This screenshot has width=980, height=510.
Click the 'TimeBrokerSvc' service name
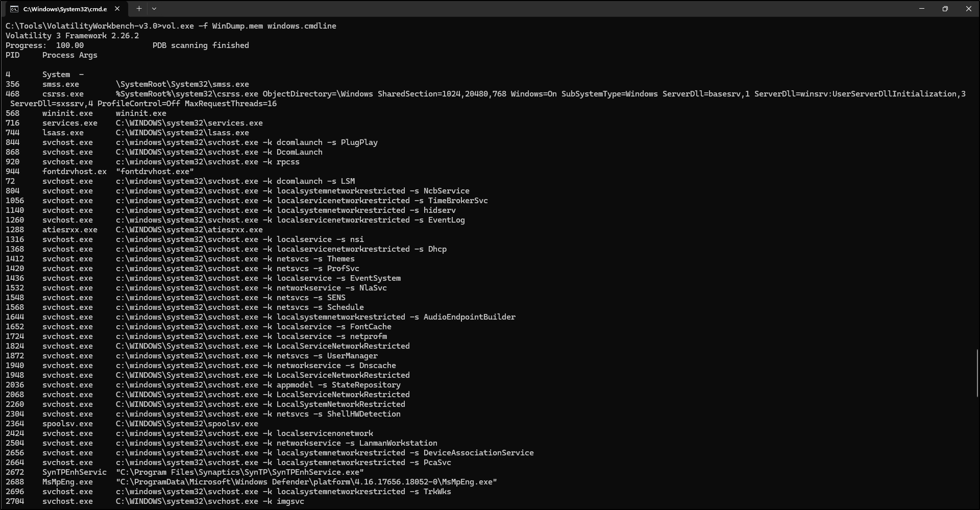pyautogui.click(x=458, y=201)
